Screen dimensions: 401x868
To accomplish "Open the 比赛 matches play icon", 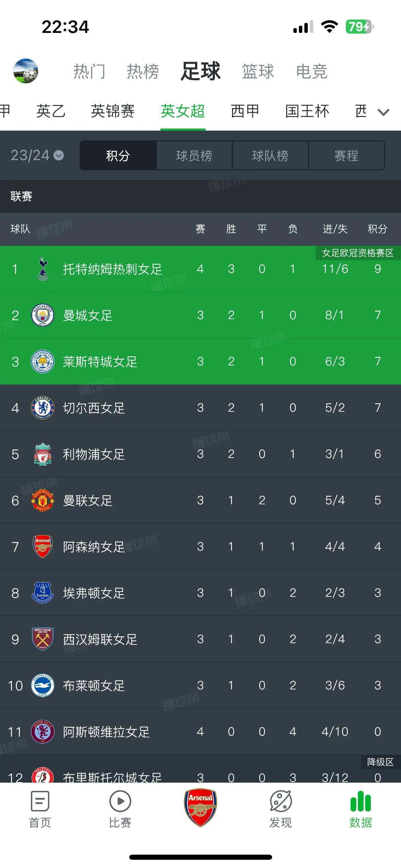I will coord(120,801).
